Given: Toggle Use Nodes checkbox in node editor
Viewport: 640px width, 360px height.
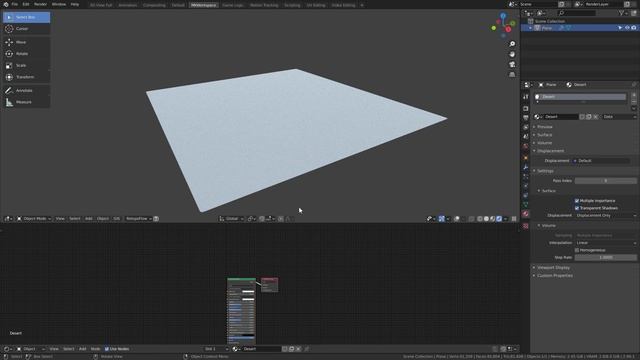Looking at the screenshot, I should click(107, 349).
